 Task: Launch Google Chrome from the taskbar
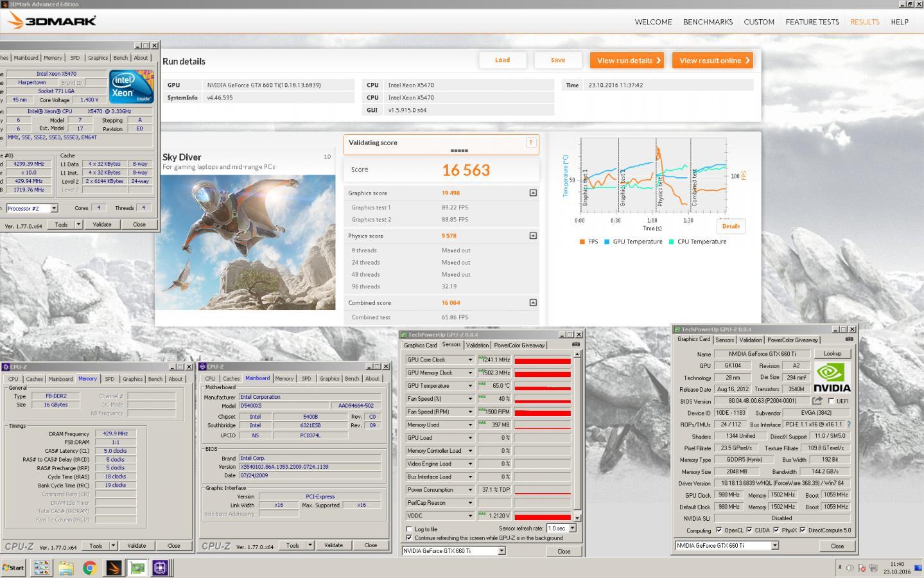tap(89, 568)
